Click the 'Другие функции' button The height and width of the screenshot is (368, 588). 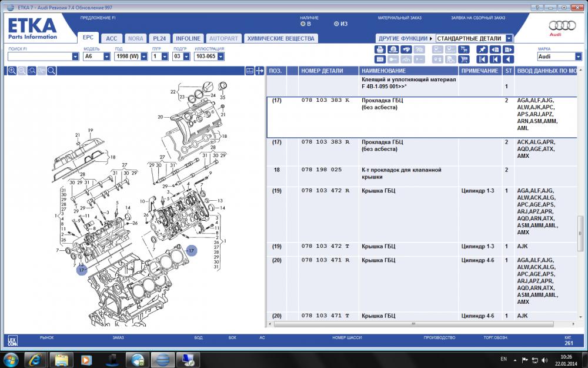405,38
